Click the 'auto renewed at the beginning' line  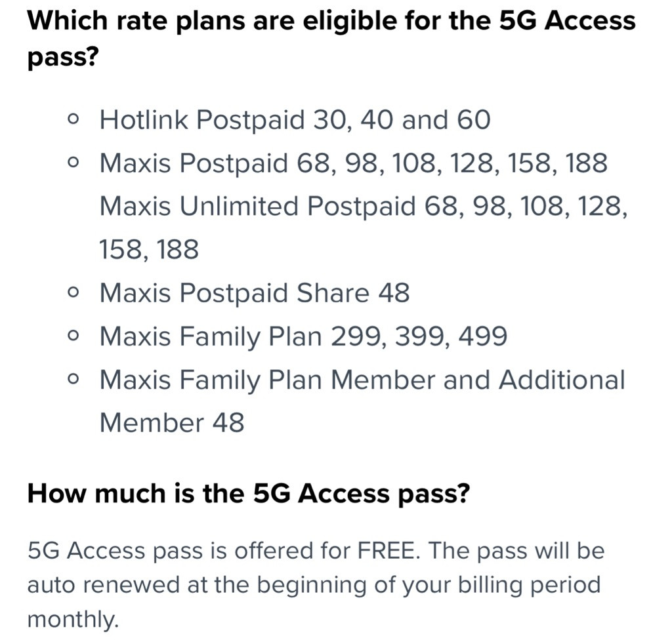pos(314,586)
